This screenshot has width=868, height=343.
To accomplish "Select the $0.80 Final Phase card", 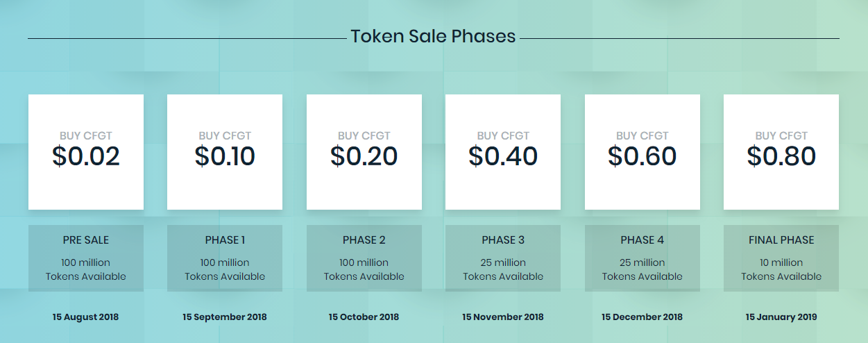I will 781,152.
